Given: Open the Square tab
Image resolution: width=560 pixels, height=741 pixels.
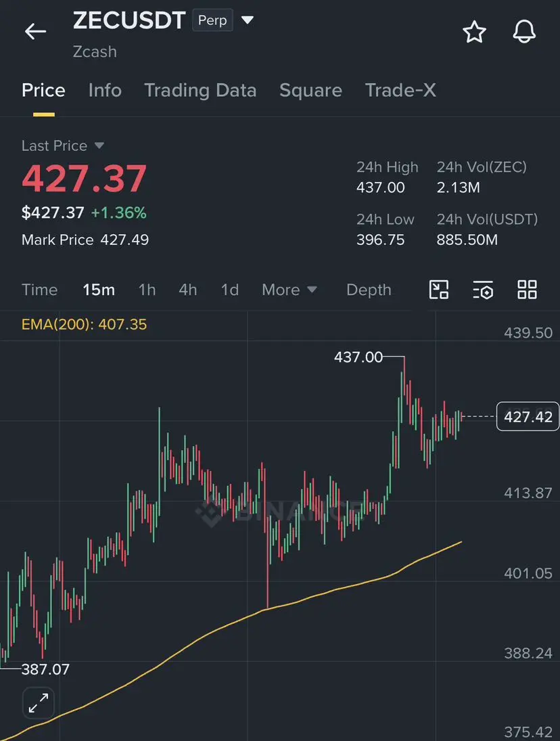Looking at the screenshot, I should click(x=310, y=90).
